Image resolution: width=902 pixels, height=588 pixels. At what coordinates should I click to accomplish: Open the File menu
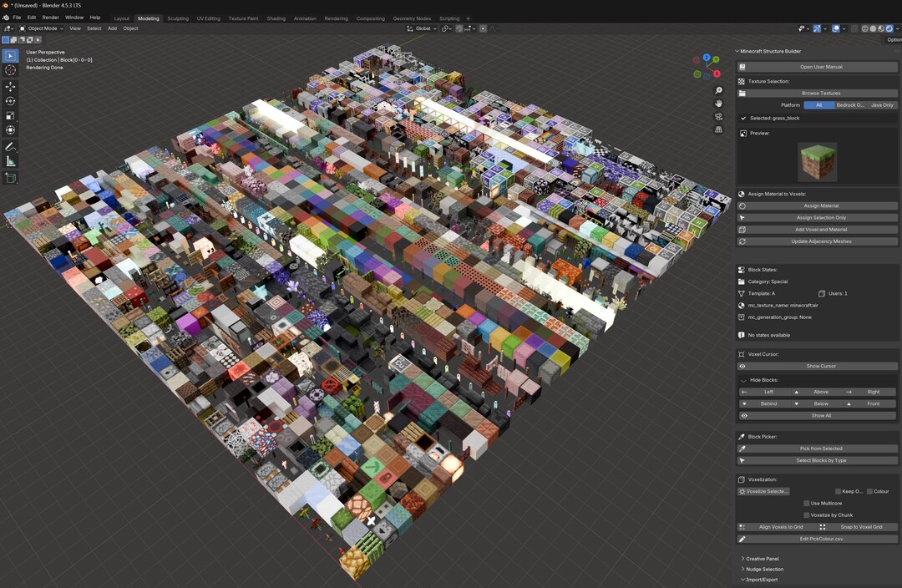[17, 18]
